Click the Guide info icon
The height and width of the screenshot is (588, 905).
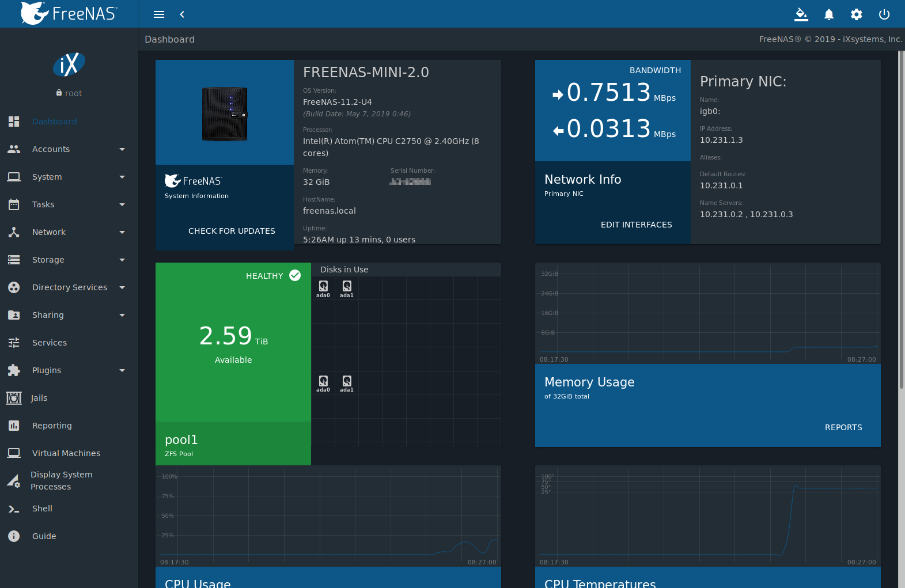point(14,536)
